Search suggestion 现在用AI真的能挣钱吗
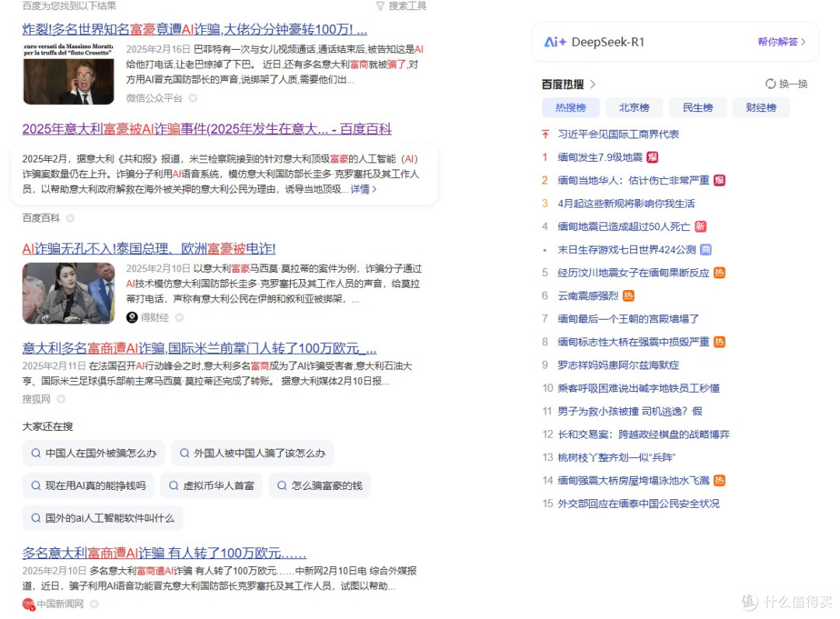The height and width of the screenshot is (619, 840). coord(89,486)
